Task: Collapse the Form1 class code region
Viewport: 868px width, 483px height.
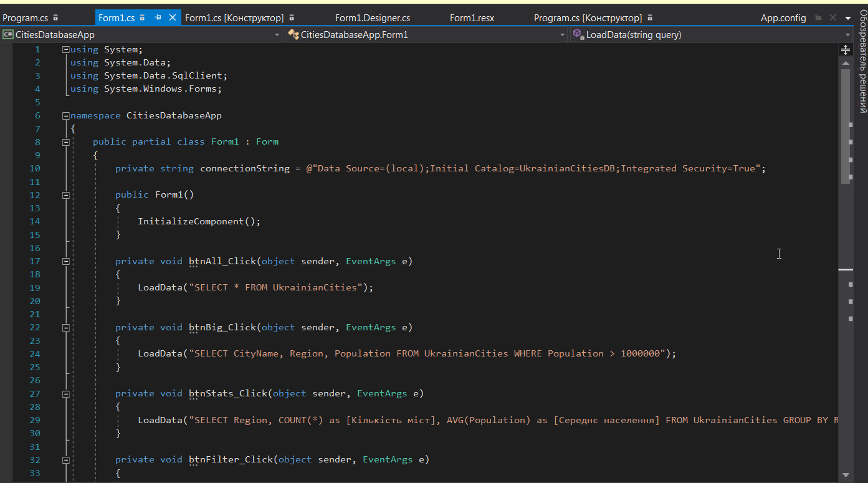Action: click(x=66, y=142)
